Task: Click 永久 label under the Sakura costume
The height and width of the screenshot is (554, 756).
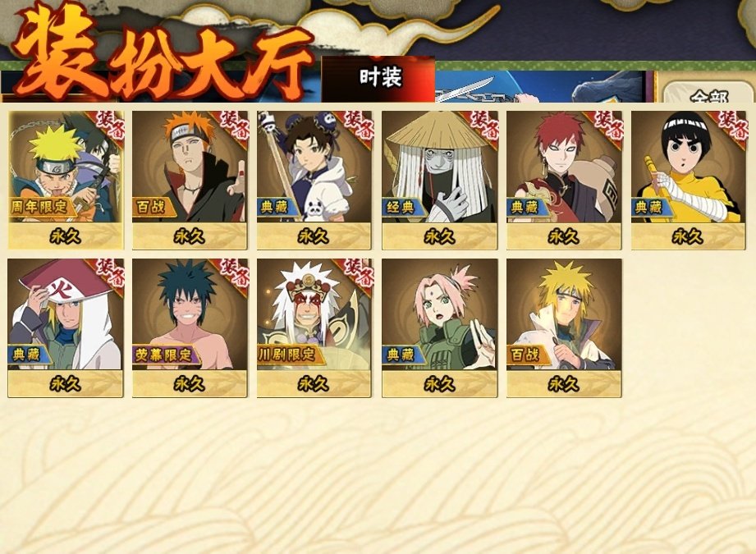Action: [439, 384]
